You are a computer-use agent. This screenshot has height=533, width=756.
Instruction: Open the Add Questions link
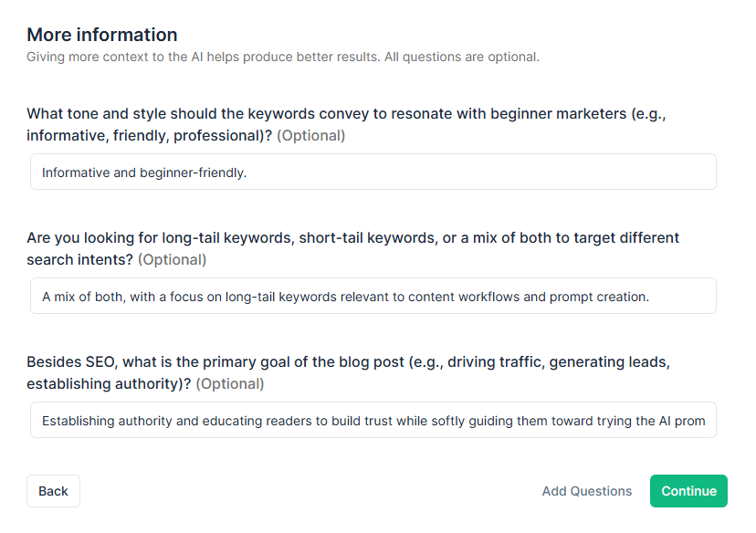(587, 491)
